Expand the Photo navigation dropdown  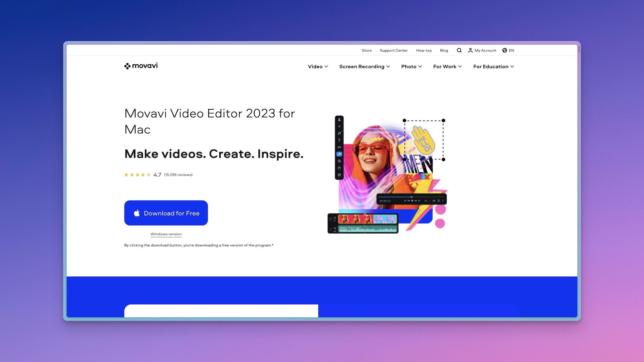pyautogui.click(x=411, y=66)
